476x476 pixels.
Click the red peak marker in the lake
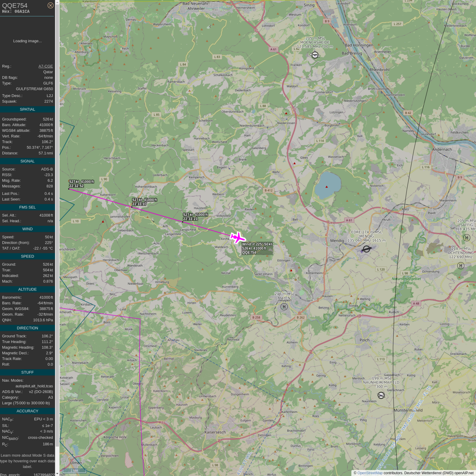click(x=327, y=187)
